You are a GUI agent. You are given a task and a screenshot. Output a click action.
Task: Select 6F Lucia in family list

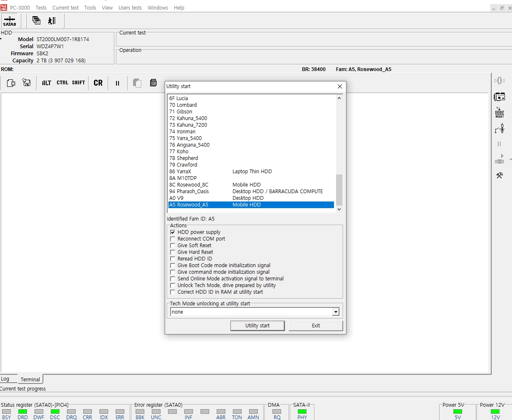tap(251, 98)
